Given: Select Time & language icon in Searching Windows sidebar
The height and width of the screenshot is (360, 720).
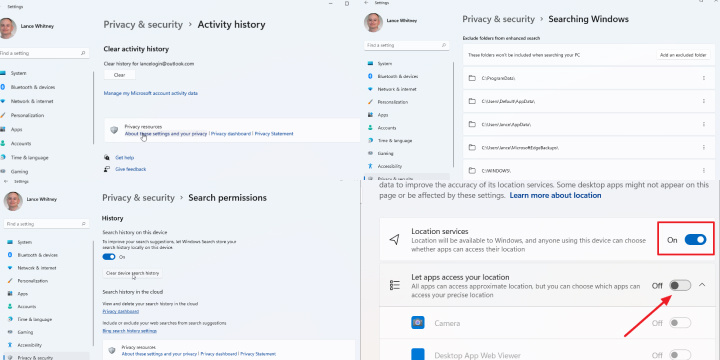Looking at the screenshot, I should coord(370,141).
